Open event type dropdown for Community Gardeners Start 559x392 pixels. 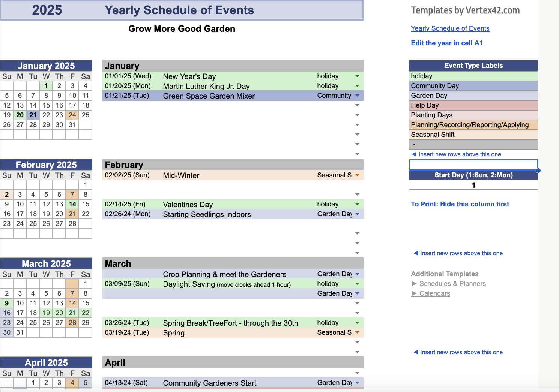tap(357, 383)
